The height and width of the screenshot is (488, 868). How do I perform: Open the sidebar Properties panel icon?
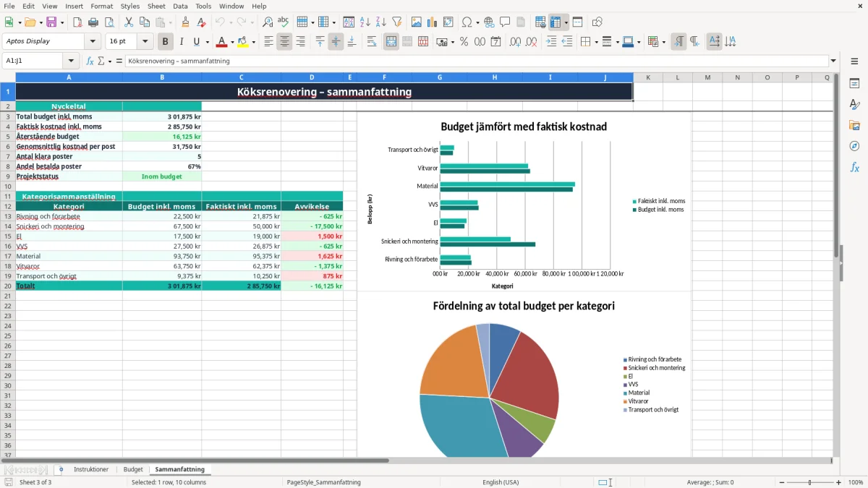click(854, 83)
